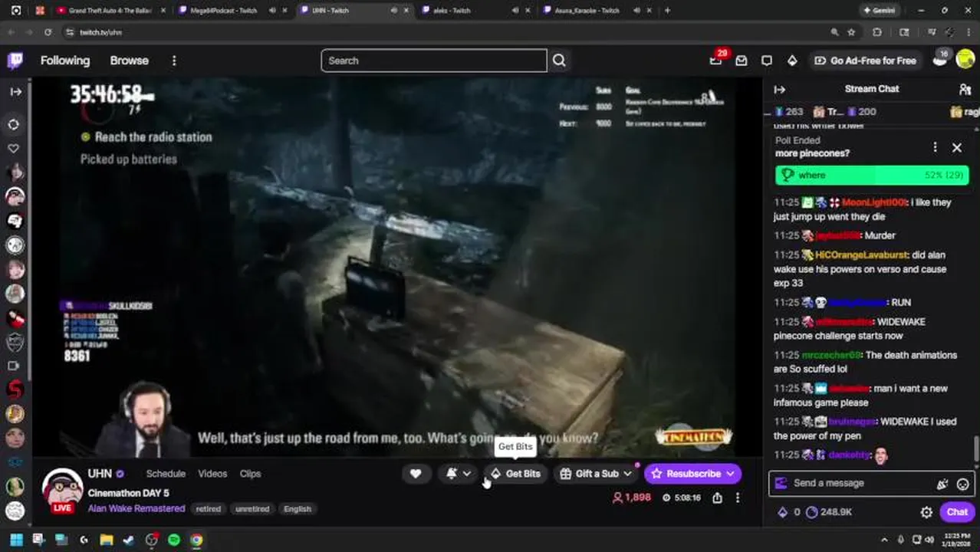Switch to the channel Clips tab
The height and width of the screenshot is (552, 980).
click(250, 474)
